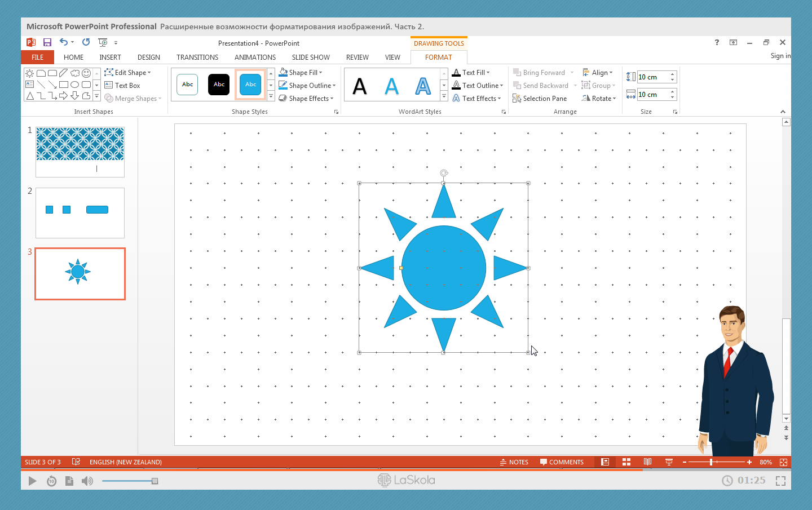This screenshot has width=812, height=510.
Task: Insert a Text Box
Action: [x=122, y=86]
